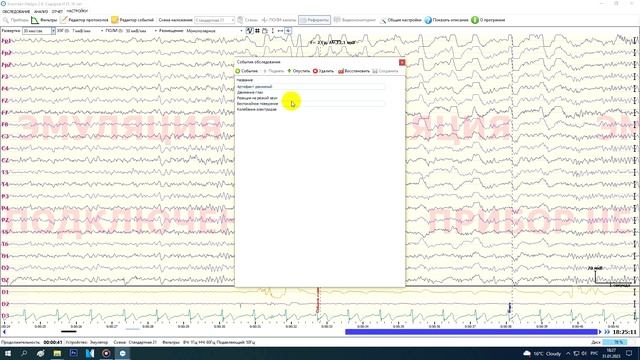The image size is (640, 360).
Task: Click the Сохранить button in events dialog
Action: [x=385, y=71]
